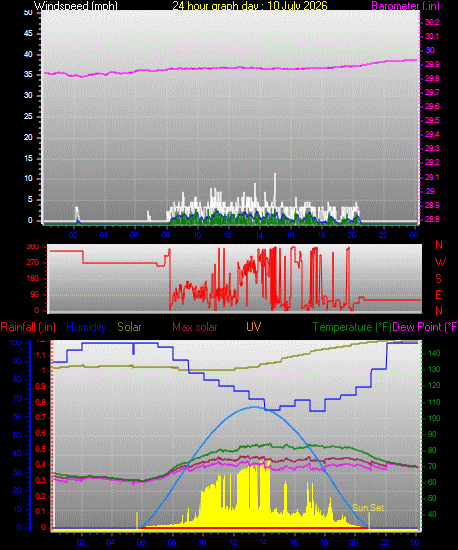Click the green 130 temperature scale value
This screenshot has height=550, width=458.
[434, 369]
